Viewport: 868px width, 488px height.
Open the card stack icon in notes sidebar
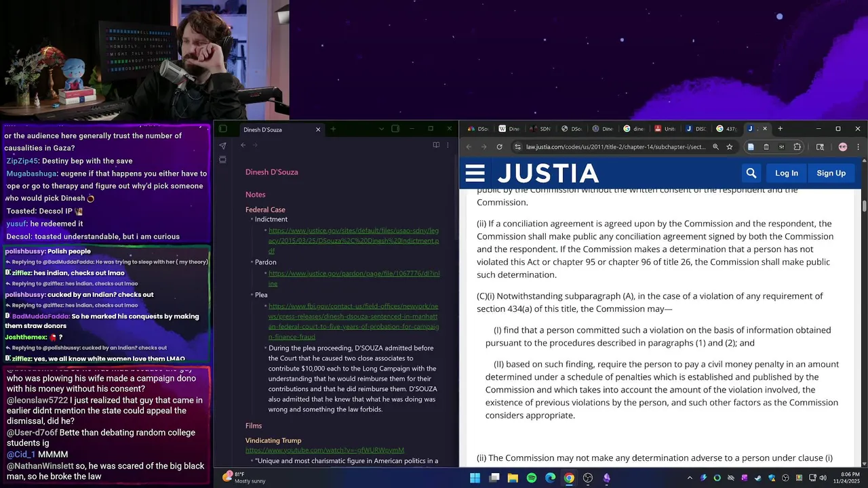click(x=222, y=160)
